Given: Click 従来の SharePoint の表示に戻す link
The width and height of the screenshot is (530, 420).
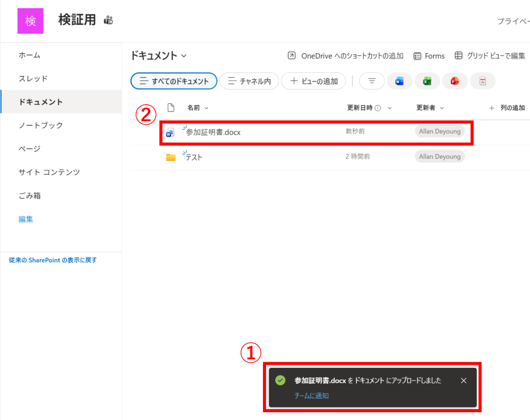Looking at the screenshot, I should click(x=53, y=260).
